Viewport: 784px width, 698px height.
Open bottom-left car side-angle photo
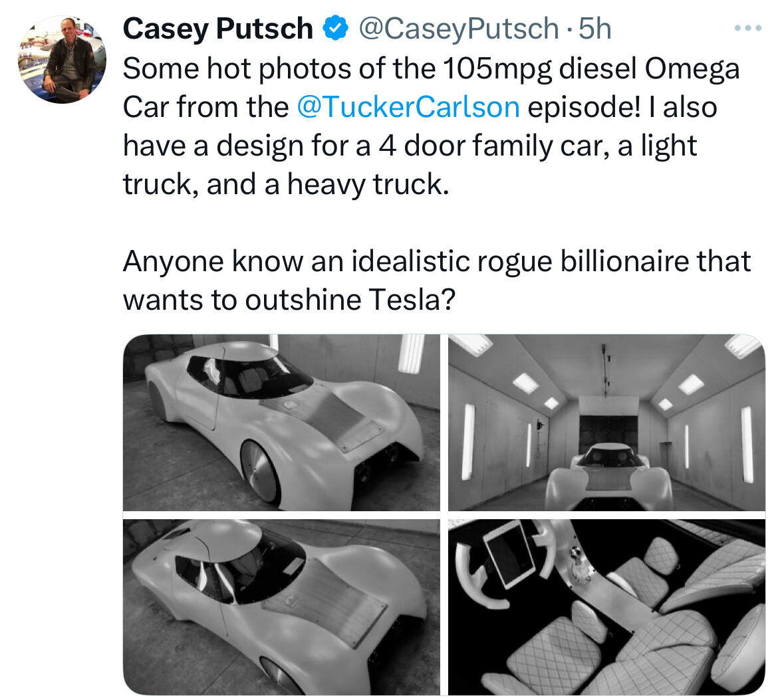coord(281,607)
